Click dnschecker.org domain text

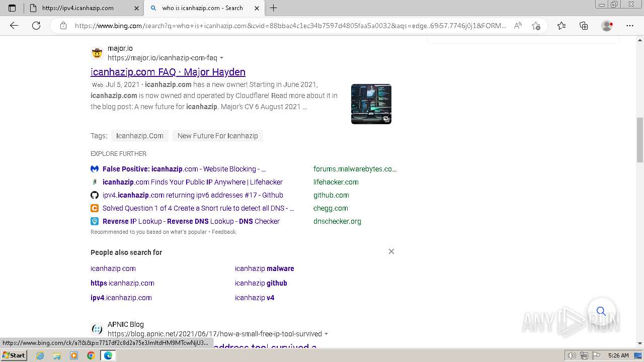pos(337,221)
